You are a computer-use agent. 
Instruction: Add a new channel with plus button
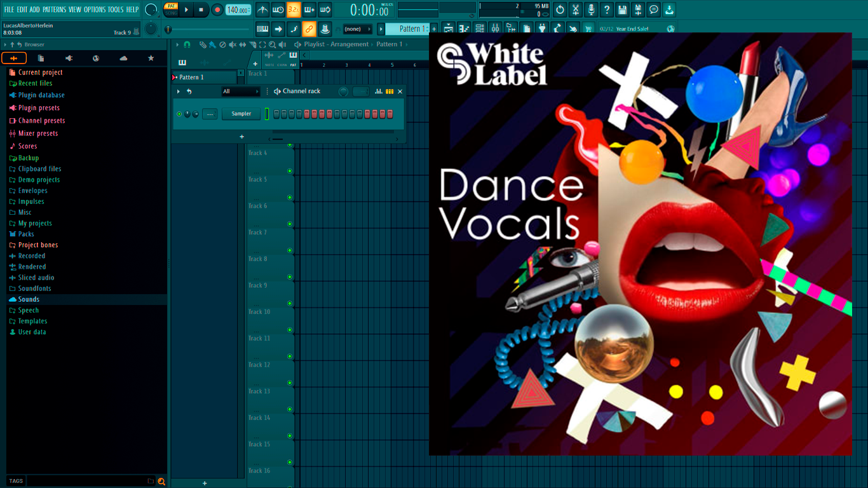[x=241, y=137]
